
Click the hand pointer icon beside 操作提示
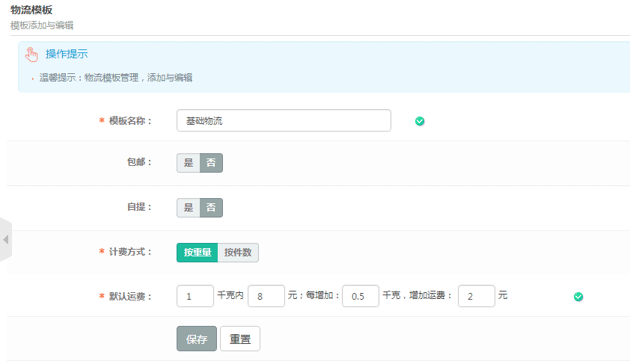coord(31,55)
